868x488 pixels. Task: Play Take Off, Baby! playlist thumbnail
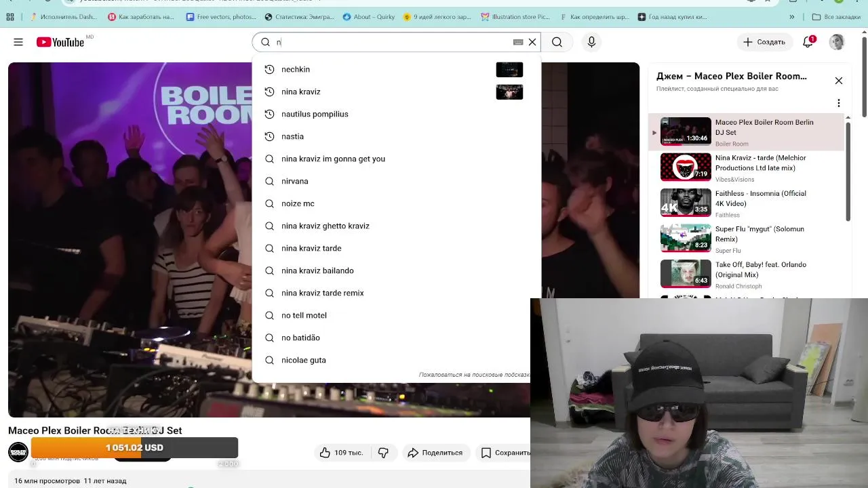686,274
